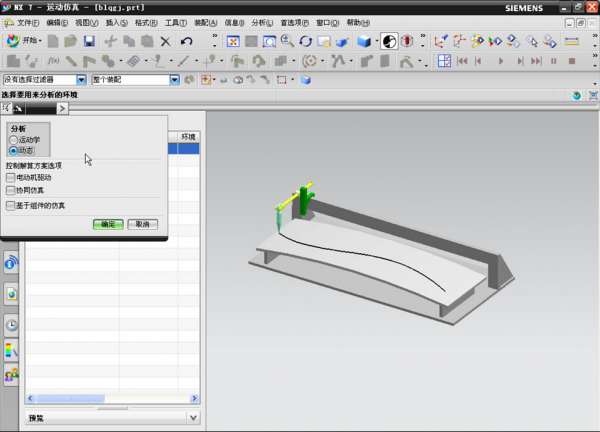The height and width of the screenshot is (432, 600).
Task: Click the new simulation axes icon
Action: pyautogui.click(x=440, y=41)
